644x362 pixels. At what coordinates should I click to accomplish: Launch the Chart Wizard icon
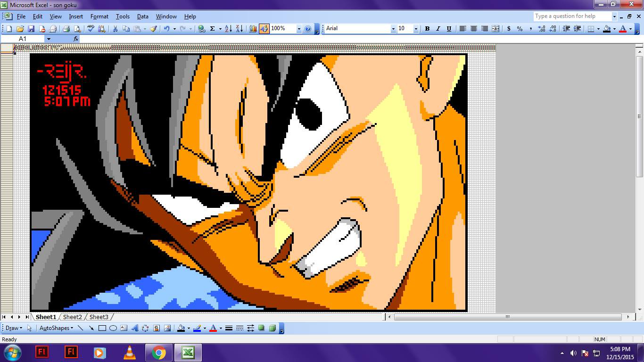pyautogui.click(x=253, y=29)
